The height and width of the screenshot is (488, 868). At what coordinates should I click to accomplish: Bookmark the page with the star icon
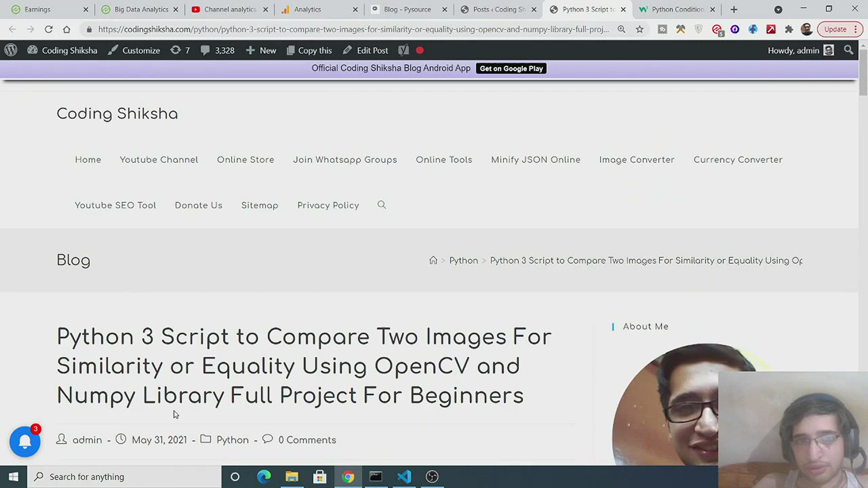[x=639, y=29]
